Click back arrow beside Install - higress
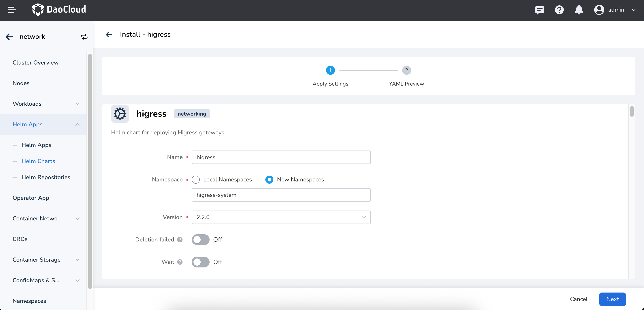This screenshot has height=310, width=644. pyautogui.click(x=109, y=34)
